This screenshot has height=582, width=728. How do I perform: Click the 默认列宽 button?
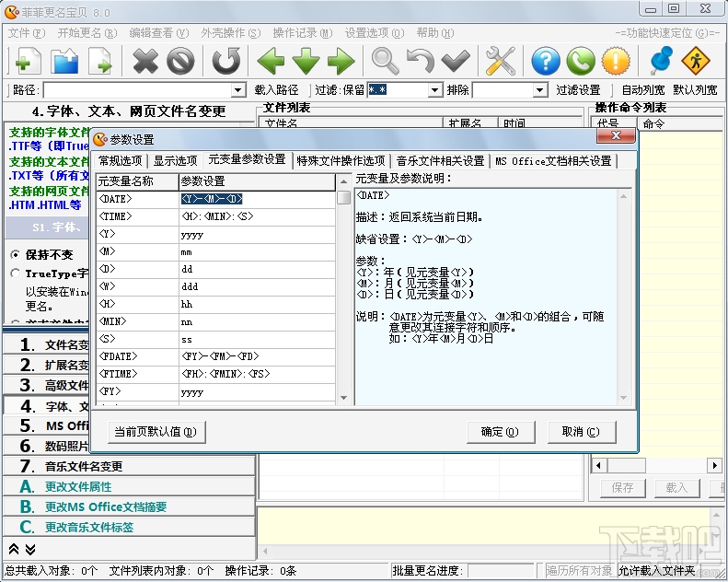coord(695,89)
